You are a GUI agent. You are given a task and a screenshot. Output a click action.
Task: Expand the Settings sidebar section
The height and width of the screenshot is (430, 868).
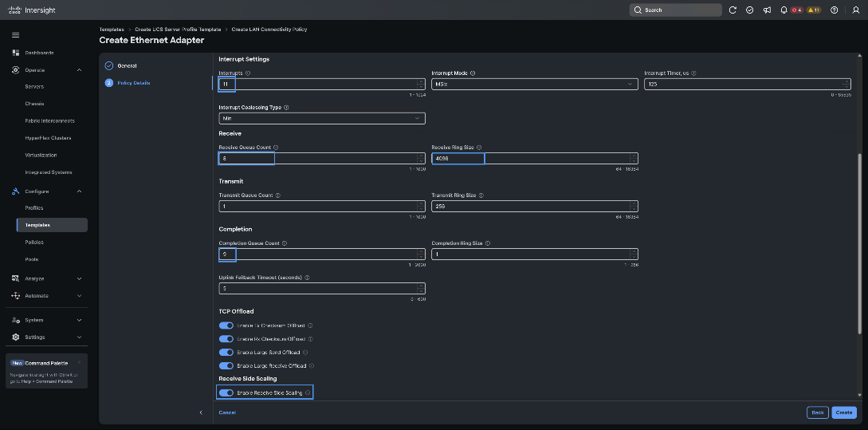79,337
